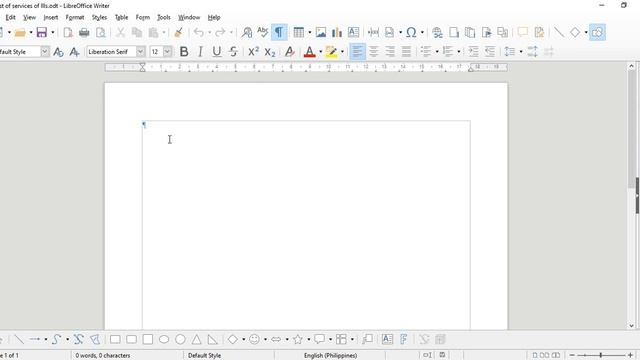Open the Insert Table dropdown arrow
This screenshot has width=640, height=360.
(309, 32)
